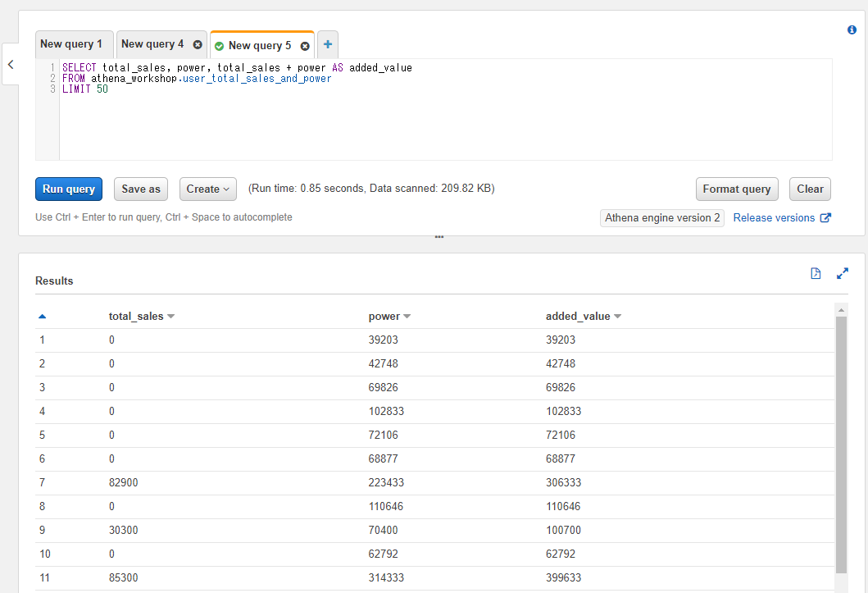Sort results using the row number triangle

[x=42, y=315]
